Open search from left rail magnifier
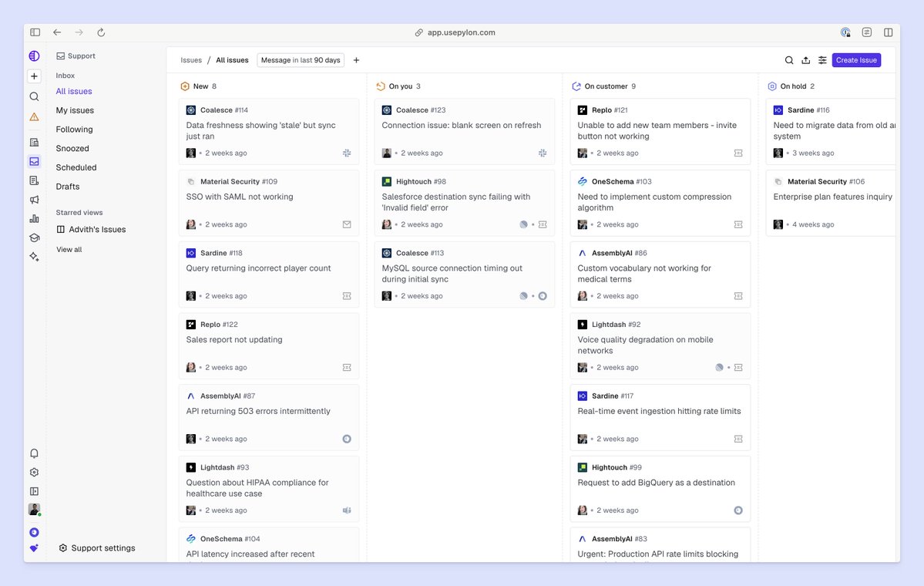 [x=34, y=96]
